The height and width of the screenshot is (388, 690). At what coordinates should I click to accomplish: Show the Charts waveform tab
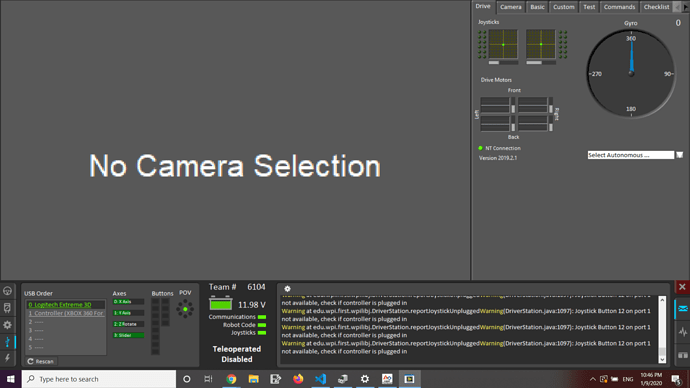point(683,332)
